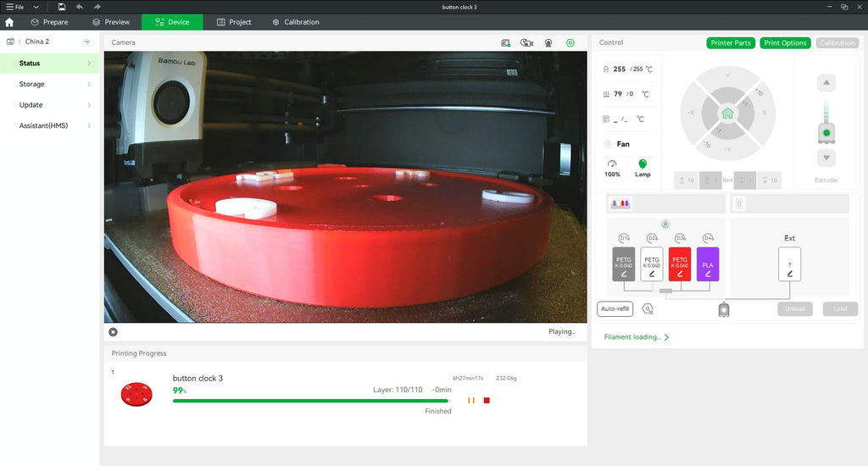Image resolution: width=868 pixels, height=466 pixels.
Task: Select the AMS unit thumbnail icon
Action: coord(620,203)
